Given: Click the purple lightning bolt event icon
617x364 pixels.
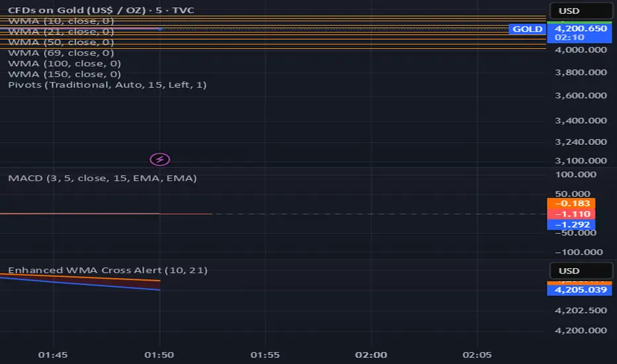Looking at the screenshot, I should (x=160, y=159).
